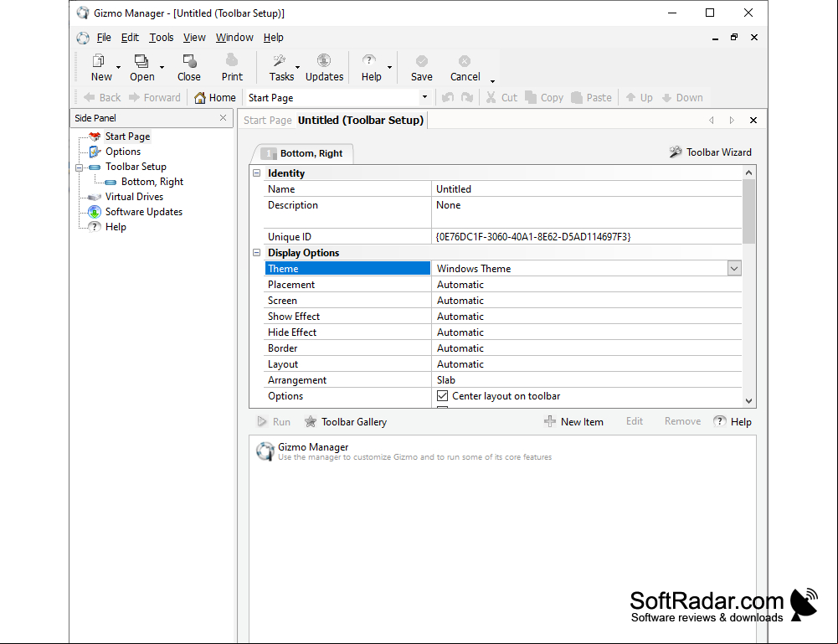
Task: Click the Open toolbar icon
Action: tap(141, 61)
